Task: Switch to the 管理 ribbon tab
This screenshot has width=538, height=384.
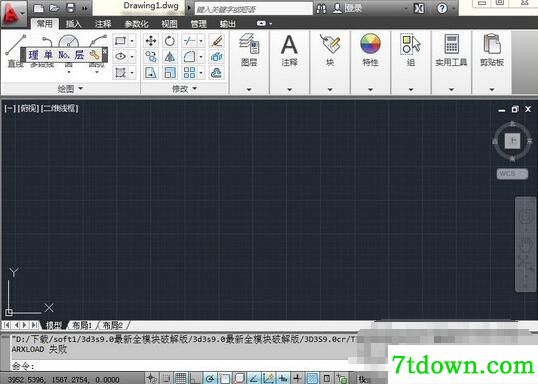Action: point(198,24)
